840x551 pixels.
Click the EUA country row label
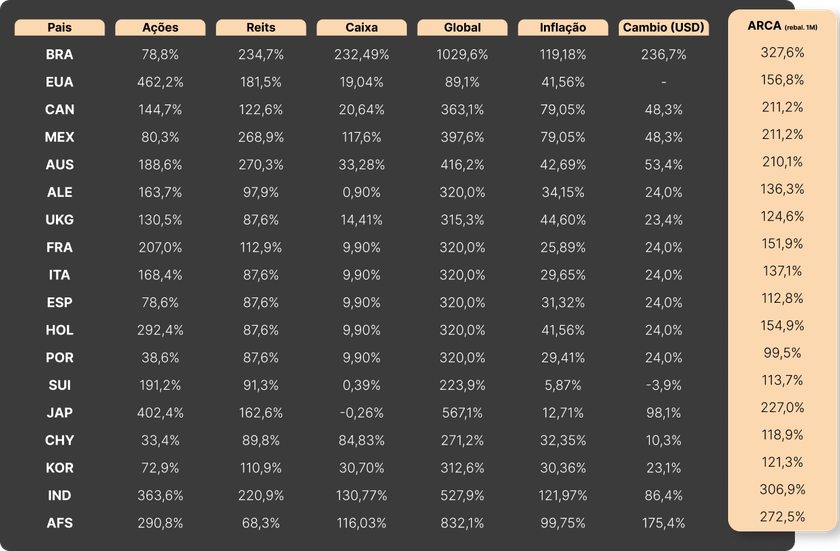pyautogui.click(x=60, y=82)
